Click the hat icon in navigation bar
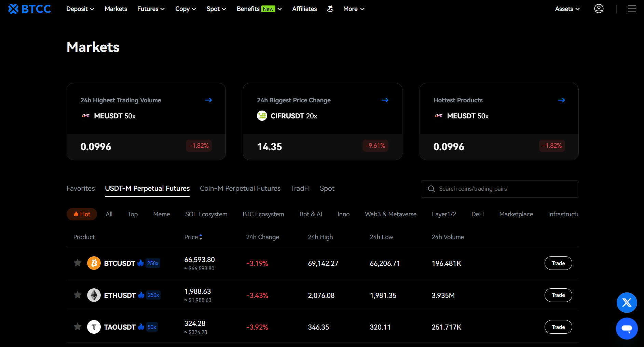 [330, 9]
